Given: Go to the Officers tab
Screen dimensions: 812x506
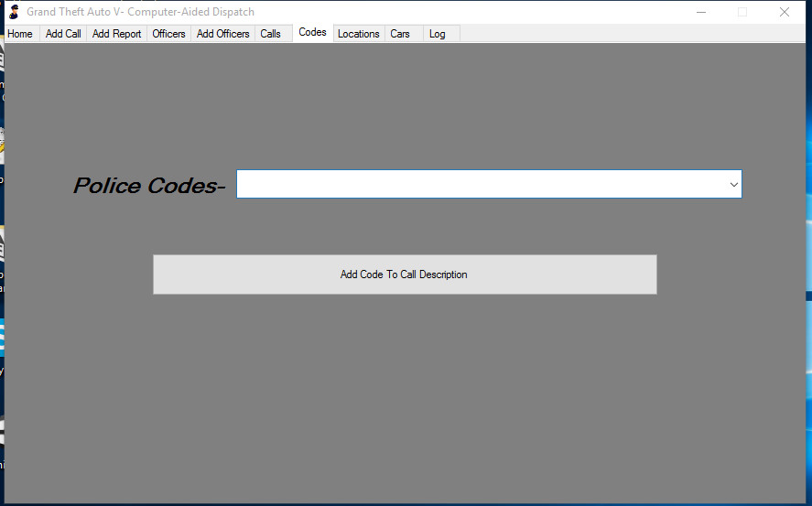Looking at the screenshot, I should click(x=168, y=34).
